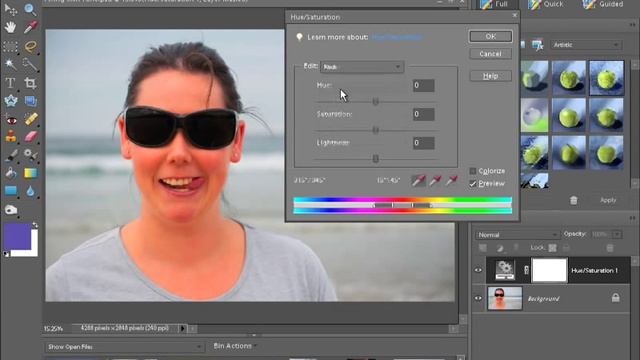
Task: Click the layers panel delete trash icon
Action: (x=610, y=248)
